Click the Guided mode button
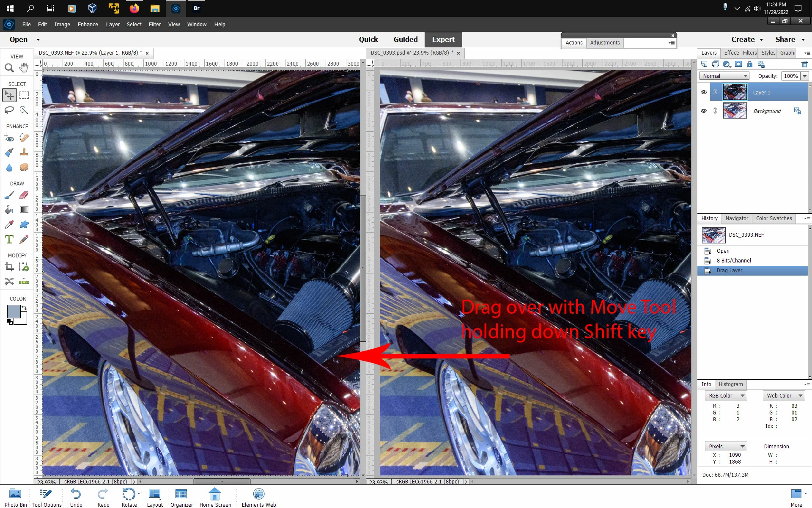 point(405,39)
